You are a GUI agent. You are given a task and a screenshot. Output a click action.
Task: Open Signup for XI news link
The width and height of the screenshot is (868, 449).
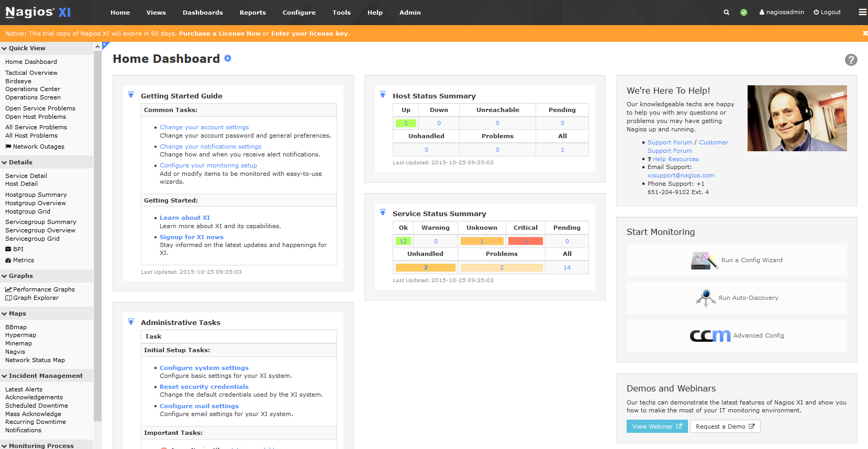coord(192,237)
